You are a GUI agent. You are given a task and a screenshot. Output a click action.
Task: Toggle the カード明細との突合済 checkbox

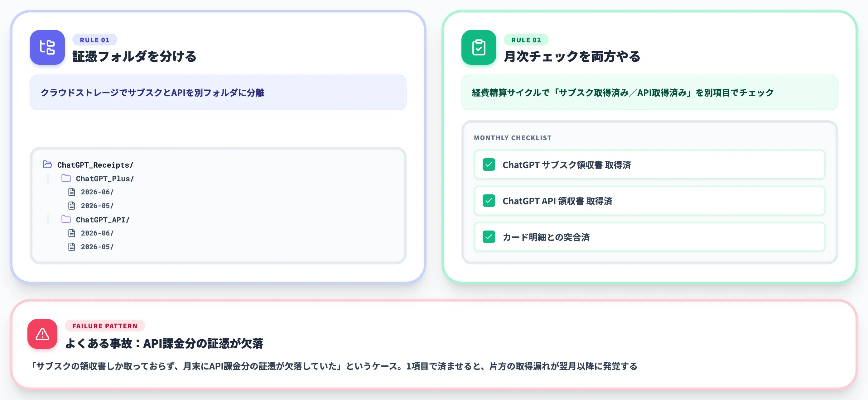click(x=489, y=237)
